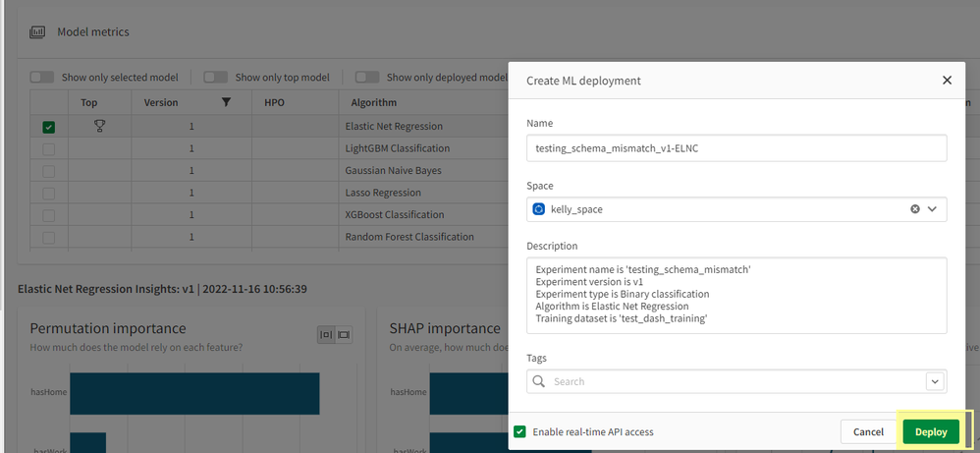Click the Tags search magnifier icon
Viewport: 980px width, 453px height.
539,381
